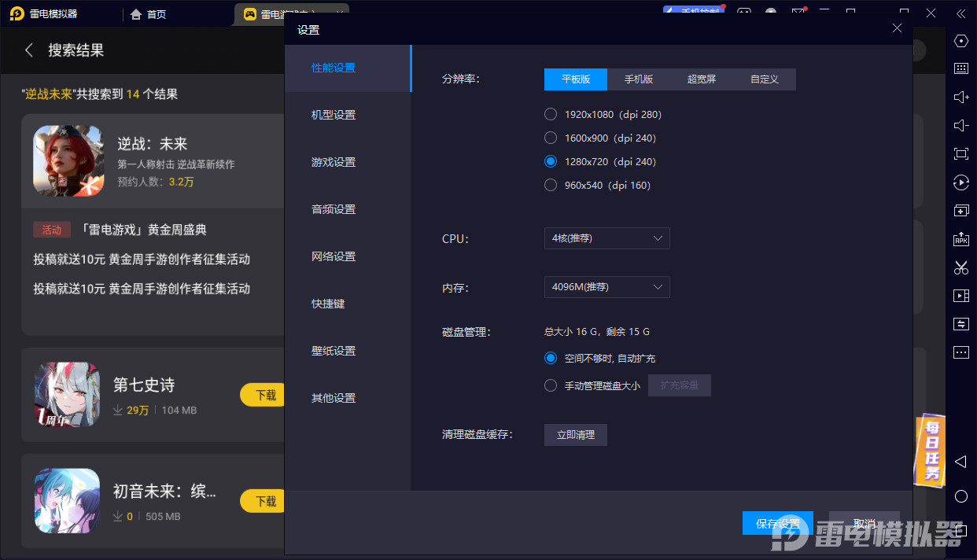Image resolution: width=977 pixels, height=560 pixels.
Task: Click 立即清理 to clear disk cache
Action: tap(575, 434)
